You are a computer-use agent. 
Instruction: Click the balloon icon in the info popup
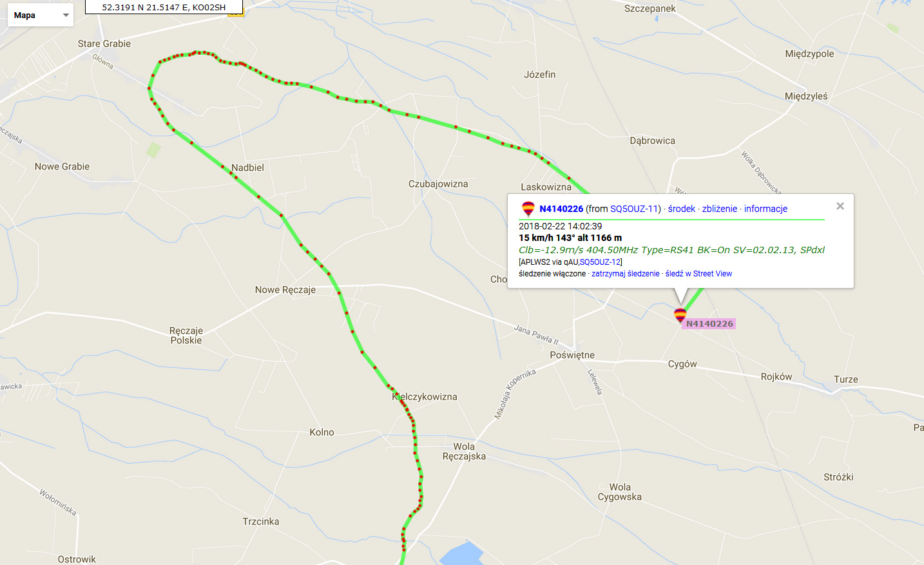[x=528, y=209]
